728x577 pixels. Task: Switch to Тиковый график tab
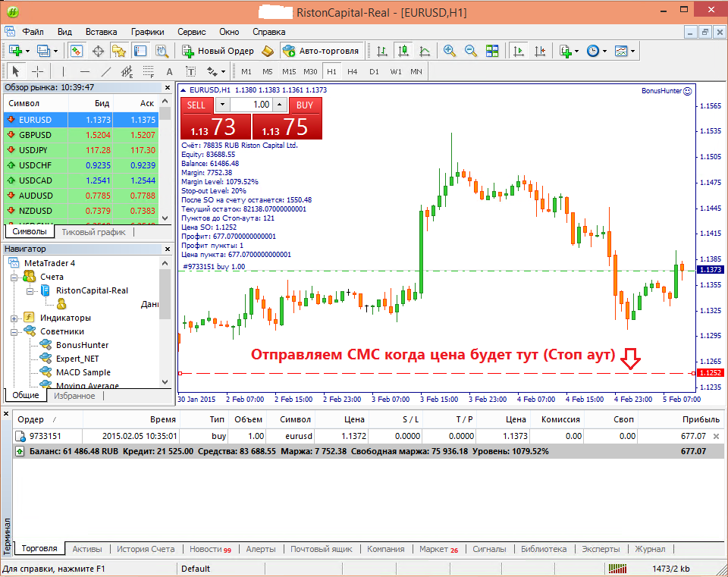[x=93, y=232]
